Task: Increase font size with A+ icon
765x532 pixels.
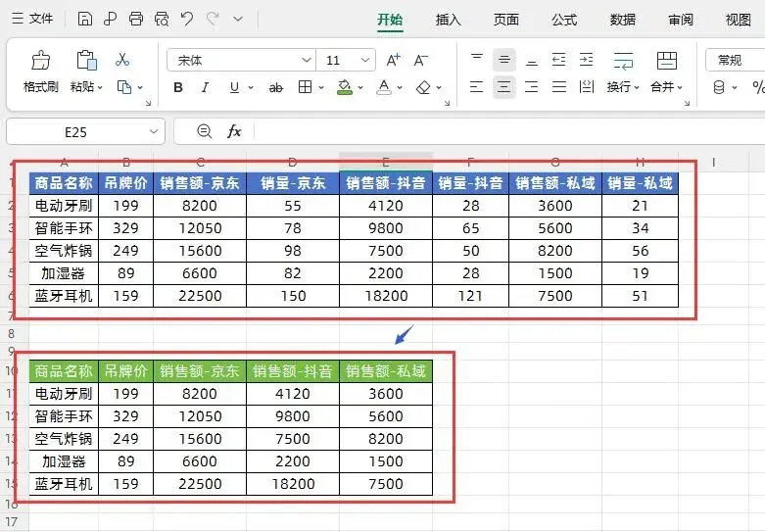Action: [x=393, y=60]
